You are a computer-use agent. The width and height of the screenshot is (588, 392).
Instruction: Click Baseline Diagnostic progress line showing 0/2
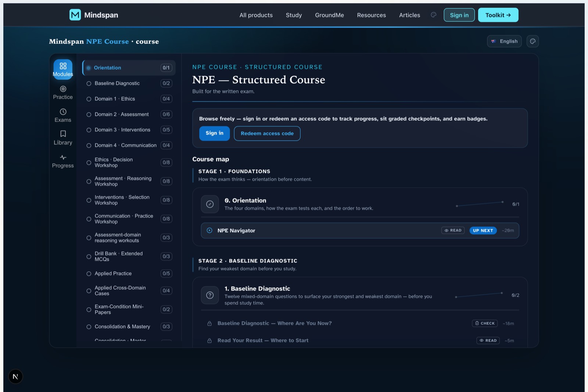coord(479,295)
